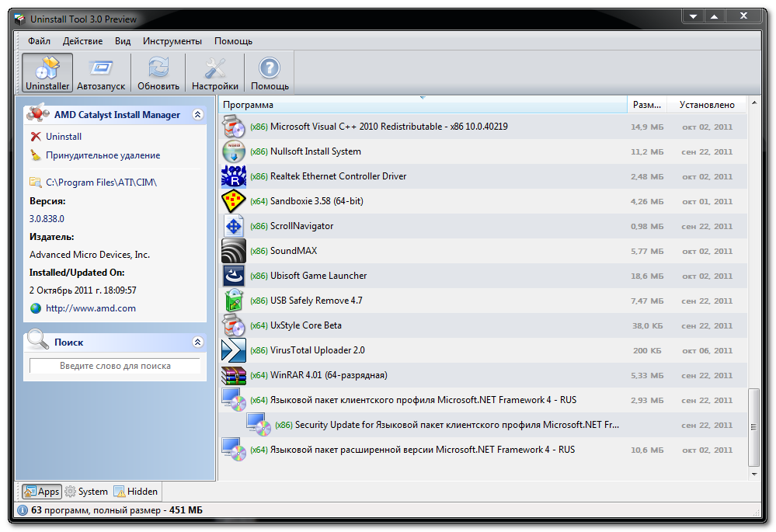776x532 pixels.
Task: Collapse the Поиск search panel
Action: click(197, 342)
